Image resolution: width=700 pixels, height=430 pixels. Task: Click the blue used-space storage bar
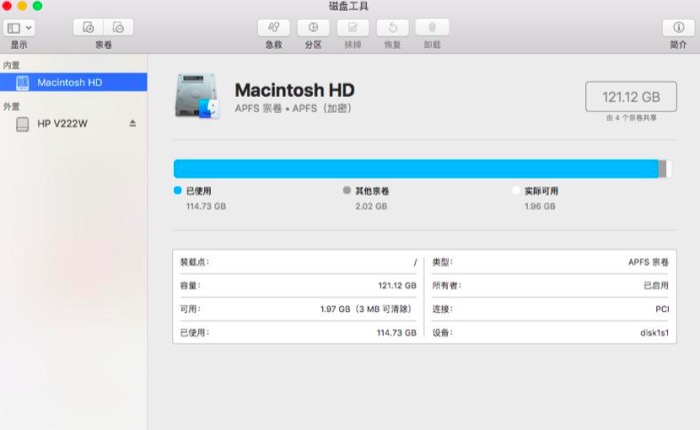(416, 169)
